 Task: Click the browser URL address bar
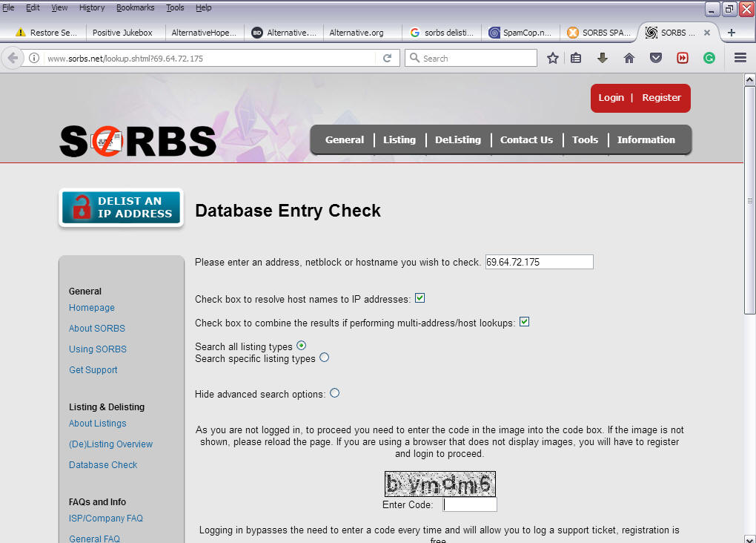210,59
